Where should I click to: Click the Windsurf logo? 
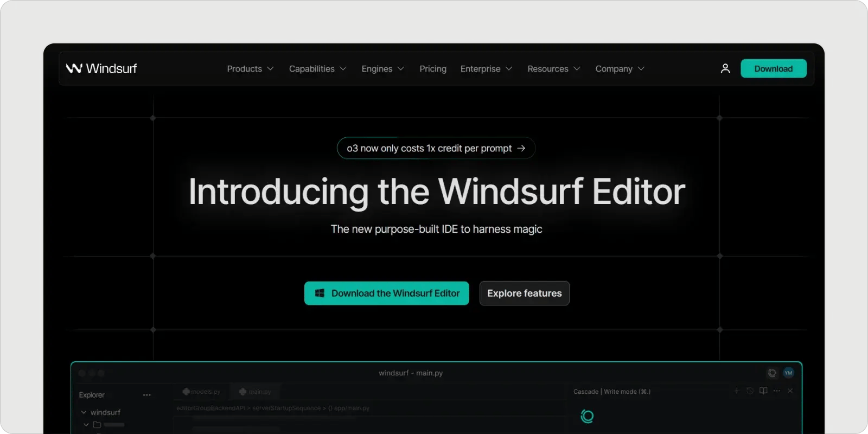pos(101,68)
